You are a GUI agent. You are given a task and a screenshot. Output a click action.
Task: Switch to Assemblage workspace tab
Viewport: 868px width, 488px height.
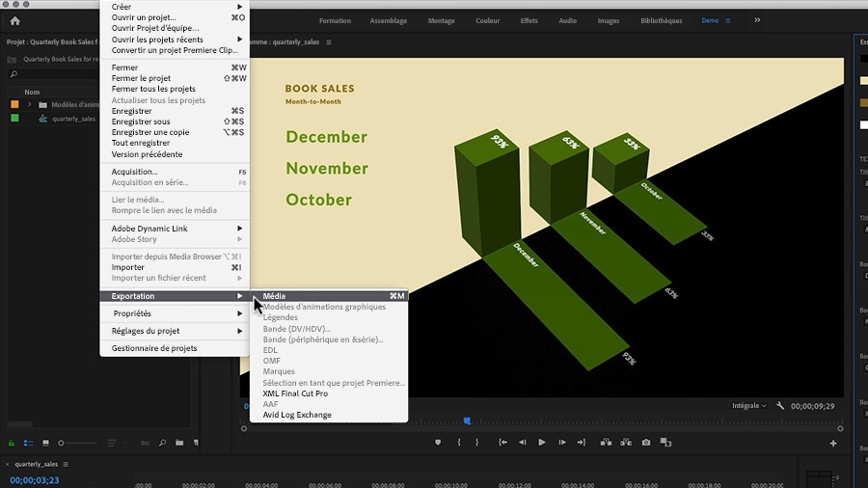coord(388,20)
